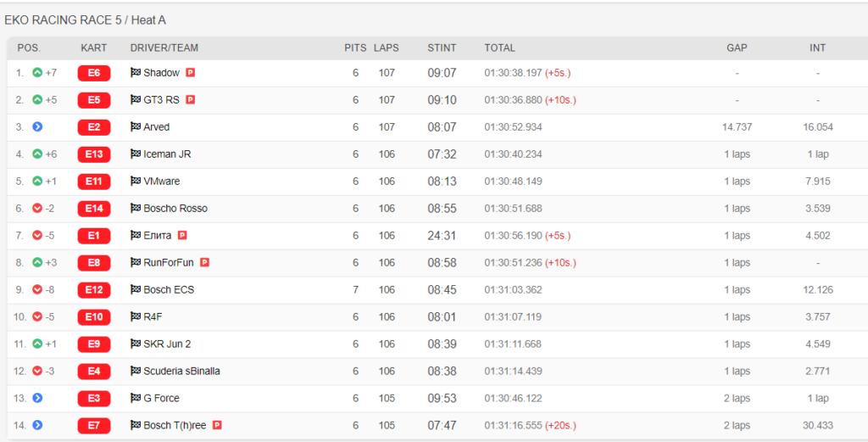Viewport: 868px width, 442px height.
Task: Click the red E6 kart badge
Action: [94, 73]
